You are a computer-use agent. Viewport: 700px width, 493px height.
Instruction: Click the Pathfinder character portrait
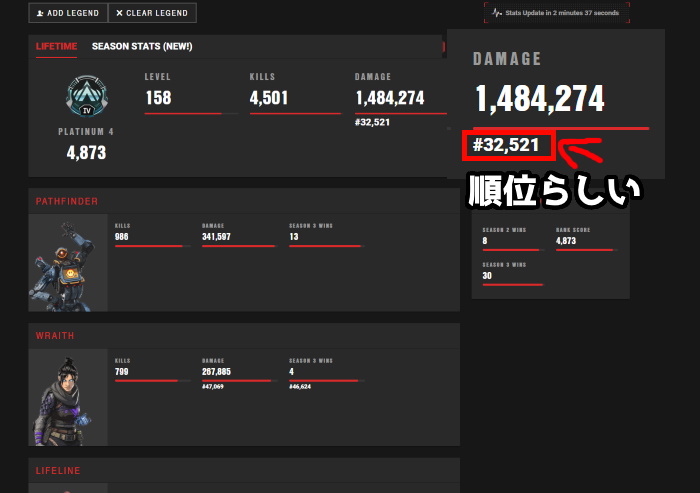tap(68, 263)
